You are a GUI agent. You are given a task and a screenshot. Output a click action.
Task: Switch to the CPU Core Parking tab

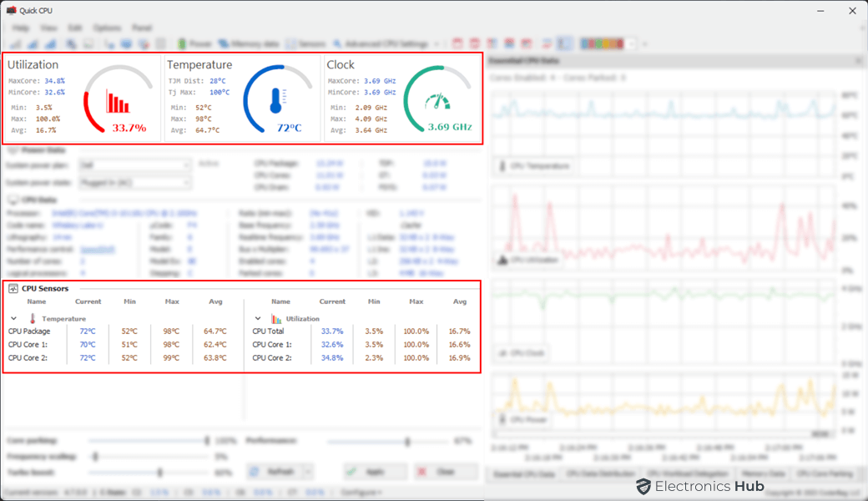[x=825, y=474]
